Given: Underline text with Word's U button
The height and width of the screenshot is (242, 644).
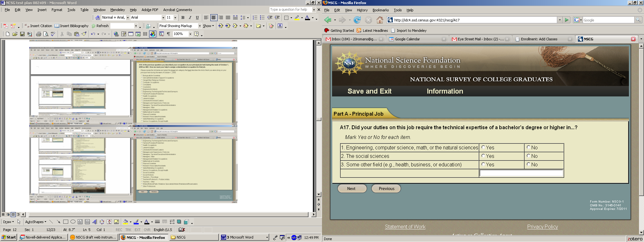Looking at the screenshot, I should tap(197, 18).
